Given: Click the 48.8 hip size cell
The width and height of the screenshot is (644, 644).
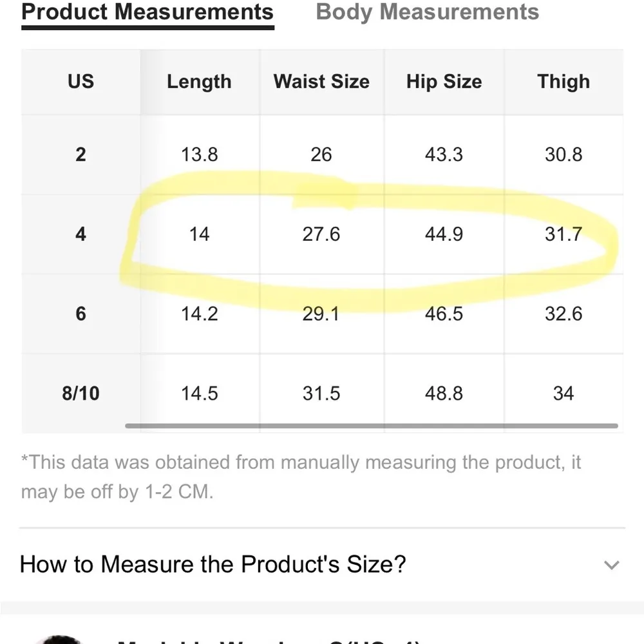Looking at the screenshot, I should tap(444, 393).
